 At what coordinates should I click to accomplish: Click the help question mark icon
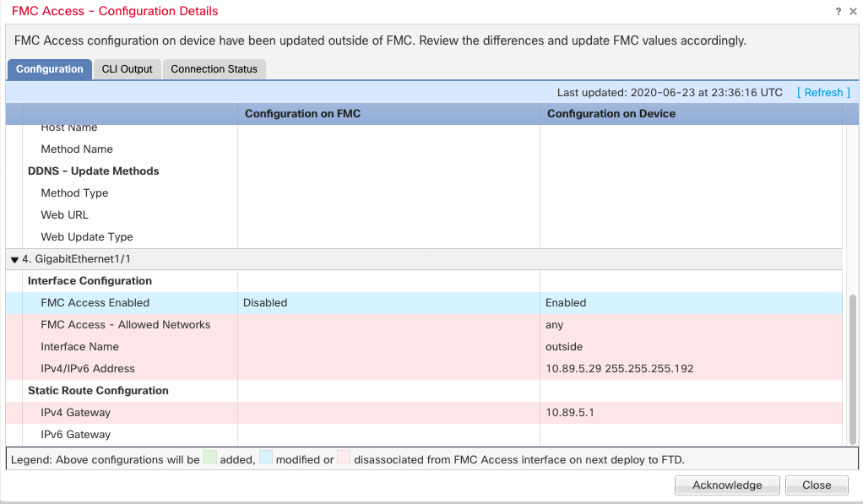click(x=839, y=12)
